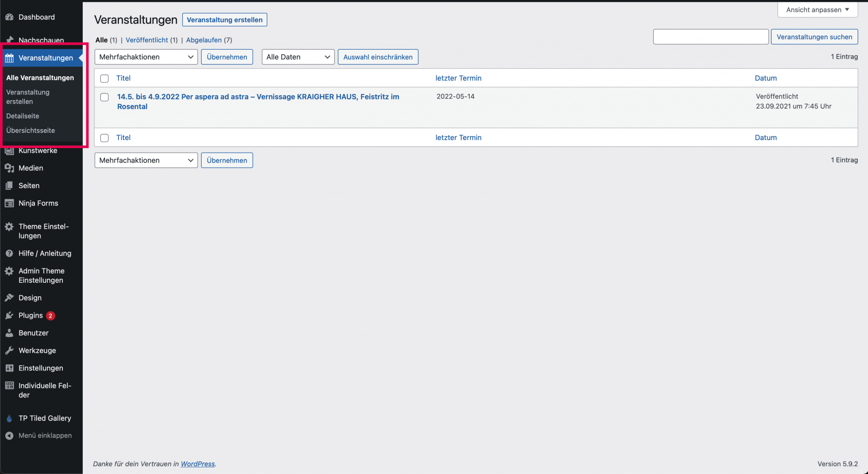Open Medien via its media icon
Viewport: 868px width, 474px height.
pos(9,168)
